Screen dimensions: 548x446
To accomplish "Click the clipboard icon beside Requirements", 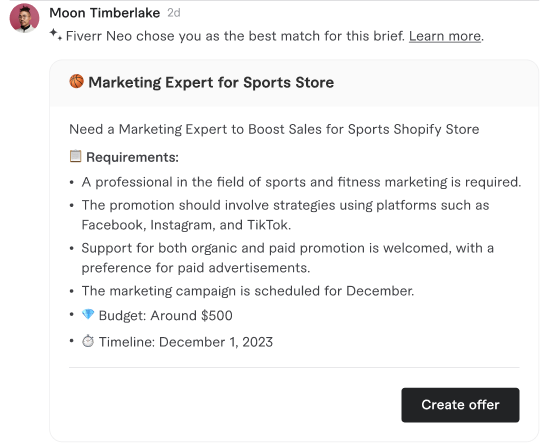I will click(x=75, y=156).
